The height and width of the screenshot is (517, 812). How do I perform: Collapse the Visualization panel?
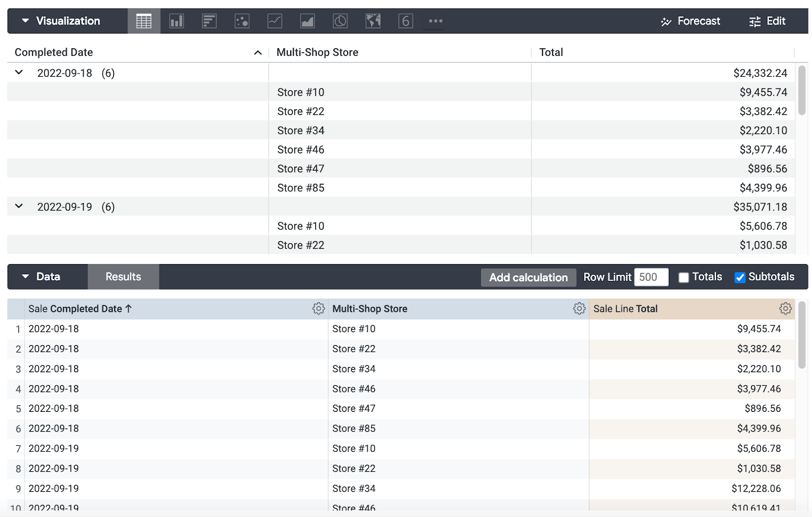coord(25,21)
